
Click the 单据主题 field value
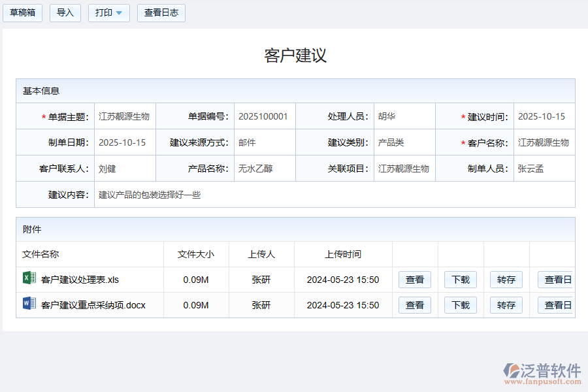[124, 116]
